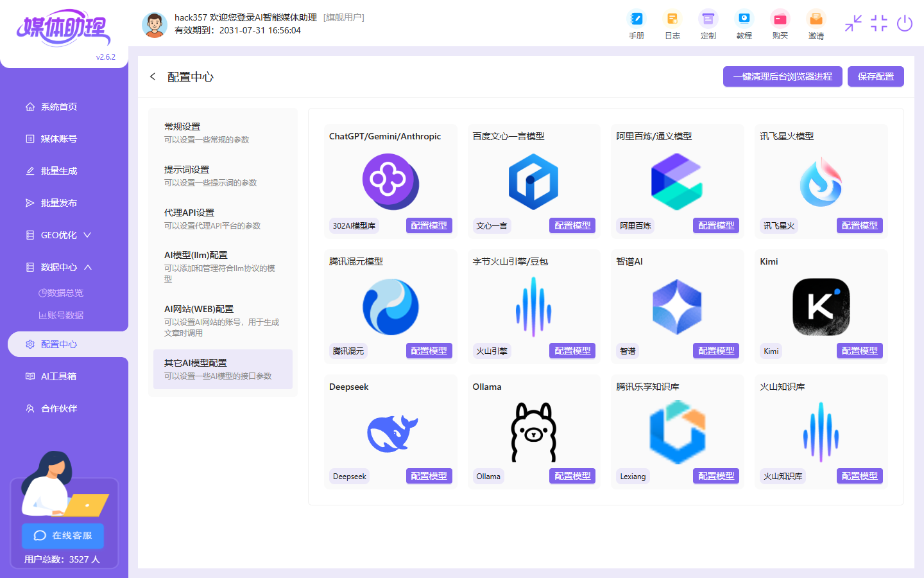Click 一键清理后台浏览器进程 button

tap(782, 76)
